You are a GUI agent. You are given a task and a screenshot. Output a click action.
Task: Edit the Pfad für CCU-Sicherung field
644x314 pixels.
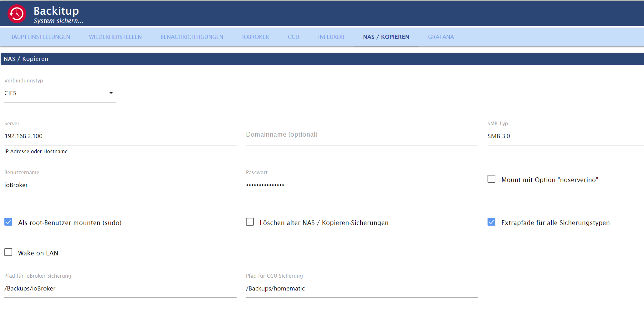362,289
